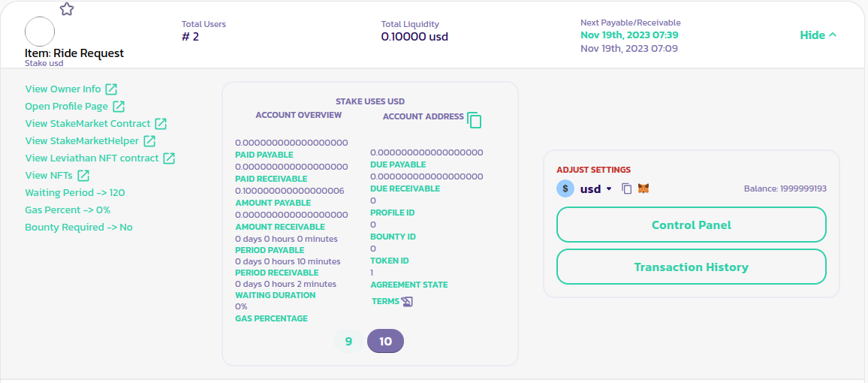Open View StakeMarket Contract link

click(x=88, y=124)
